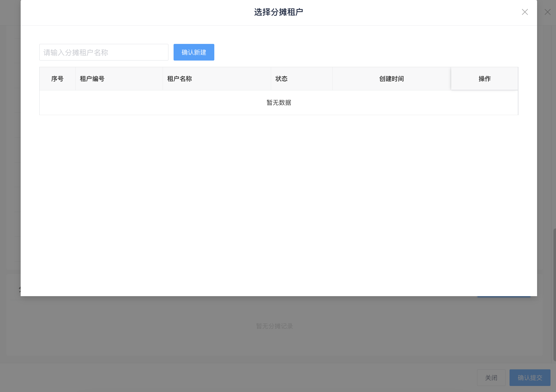The height and width of the screenshot is (392, 556).
Task: Click the drawer close X behind the dialog
Action: (547, 12)
